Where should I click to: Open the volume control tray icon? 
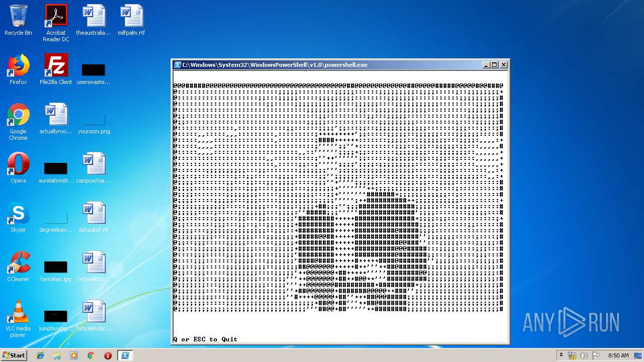pyautogui.click(x=584, y=355)
